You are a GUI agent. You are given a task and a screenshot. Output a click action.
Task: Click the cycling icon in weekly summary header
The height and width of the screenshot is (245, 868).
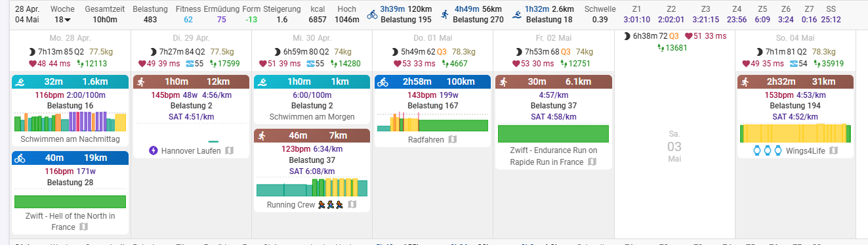(x=372, y=14)
